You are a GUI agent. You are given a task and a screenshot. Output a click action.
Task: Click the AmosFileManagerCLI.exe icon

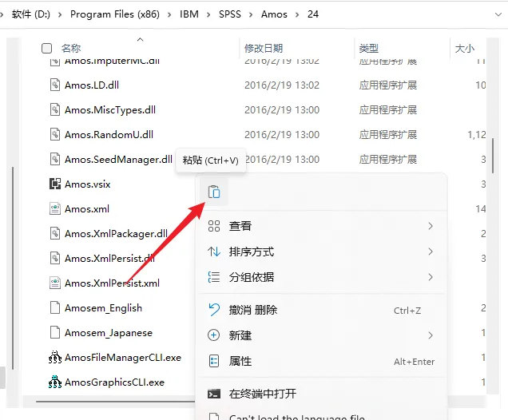tap(55, 357)
